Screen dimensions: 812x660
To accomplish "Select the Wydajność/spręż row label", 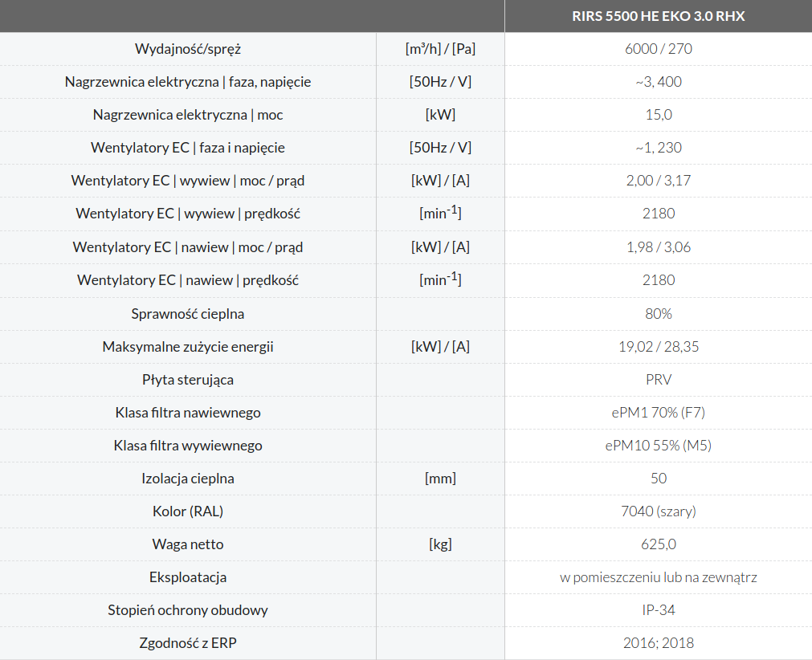I will pos(188,49).
